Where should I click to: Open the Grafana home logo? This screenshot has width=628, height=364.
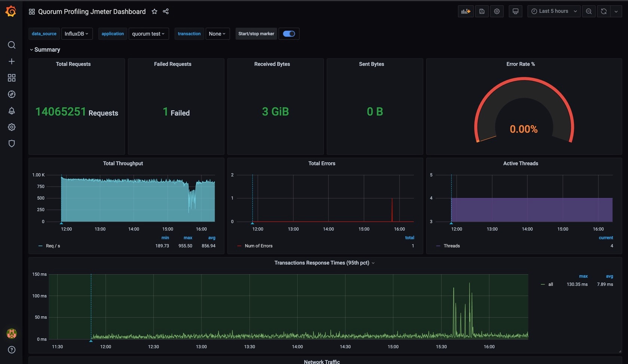tap(11, 11)
